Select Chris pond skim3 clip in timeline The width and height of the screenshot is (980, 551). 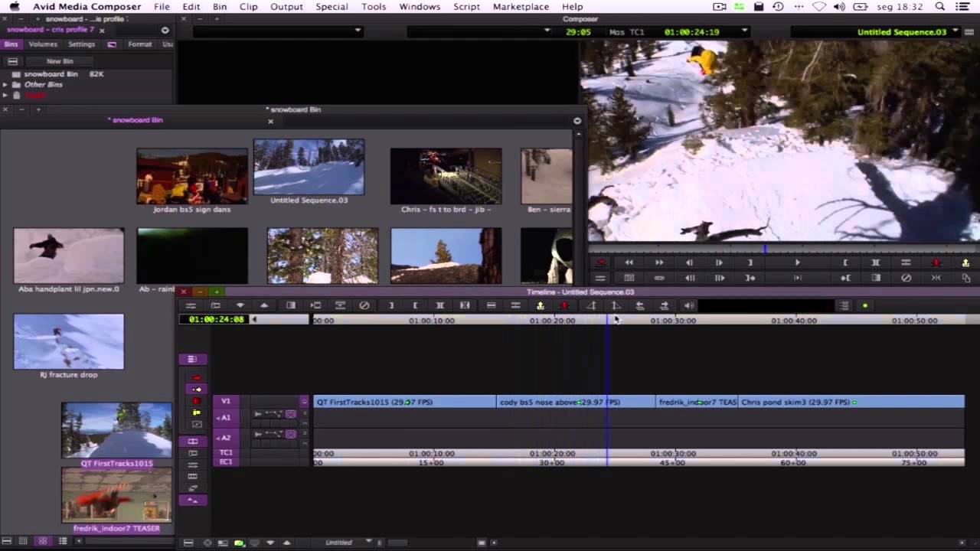tap(851, 402)
